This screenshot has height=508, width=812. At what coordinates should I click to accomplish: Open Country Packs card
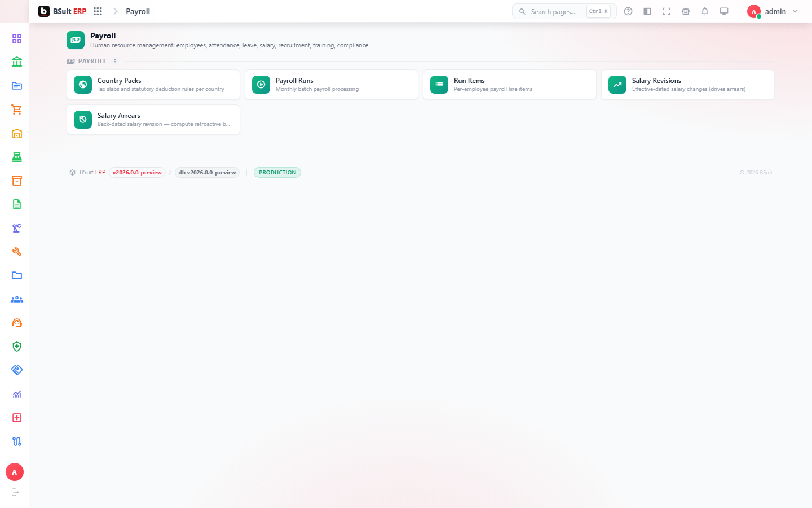point(153,85)
